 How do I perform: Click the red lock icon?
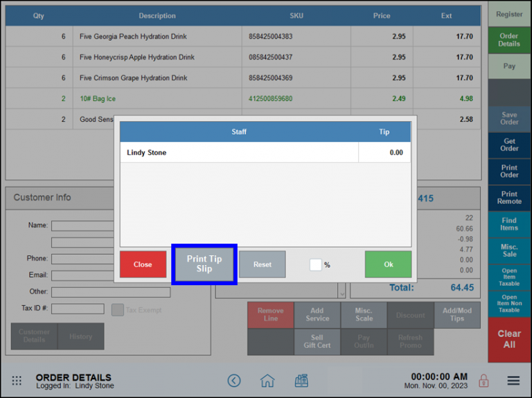coord(484,381)
